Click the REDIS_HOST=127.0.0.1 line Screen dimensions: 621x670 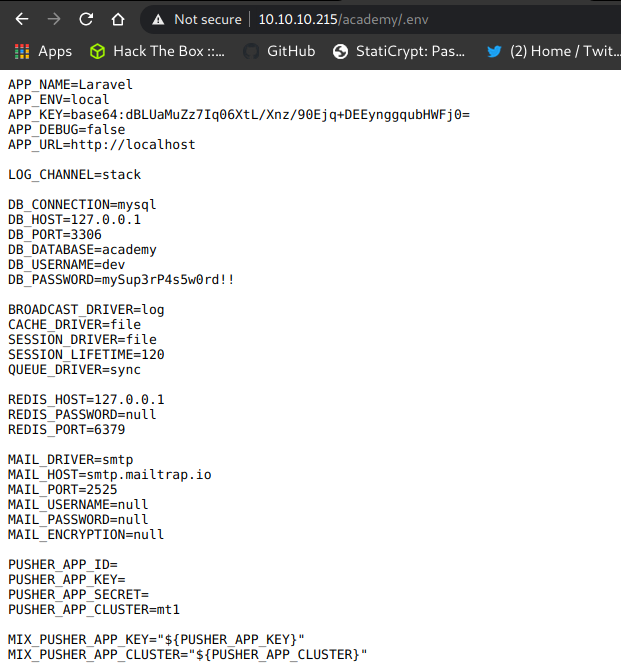[x=86, y=400]
